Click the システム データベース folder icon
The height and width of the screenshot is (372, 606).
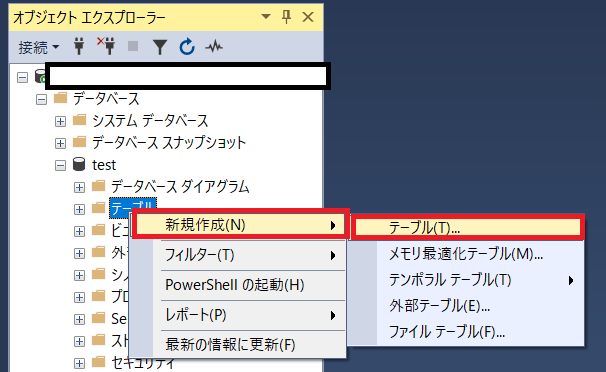pyautogui.click(x=80, y=120)
